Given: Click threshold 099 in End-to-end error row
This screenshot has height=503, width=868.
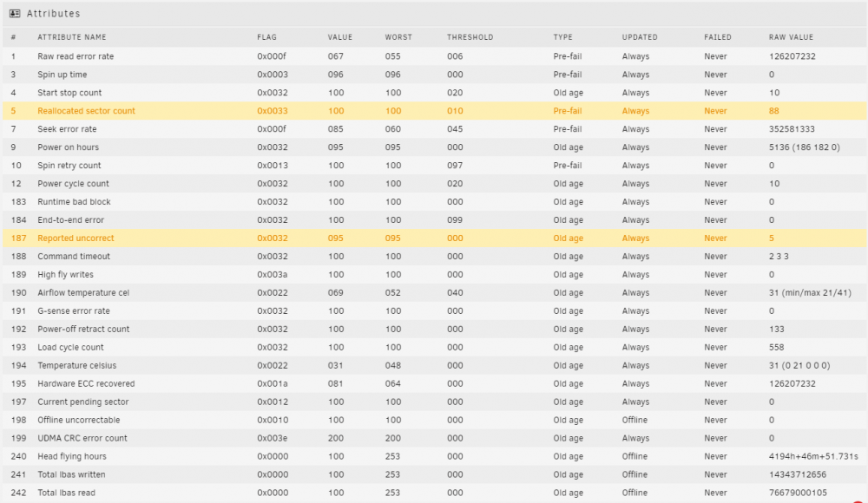Looking at the screenshot, I should [x=455, y=219].
